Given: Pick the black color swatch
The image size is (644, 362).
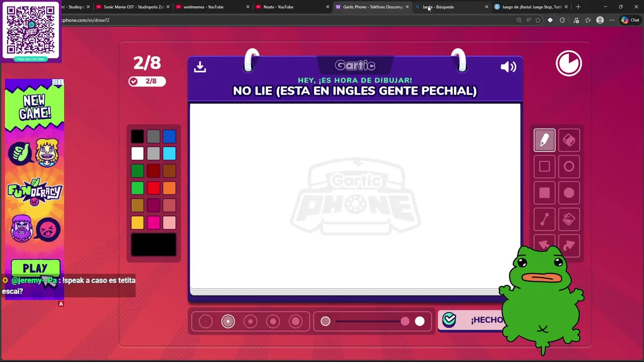Looking at the screenshot, I should [x=137, y=136].
